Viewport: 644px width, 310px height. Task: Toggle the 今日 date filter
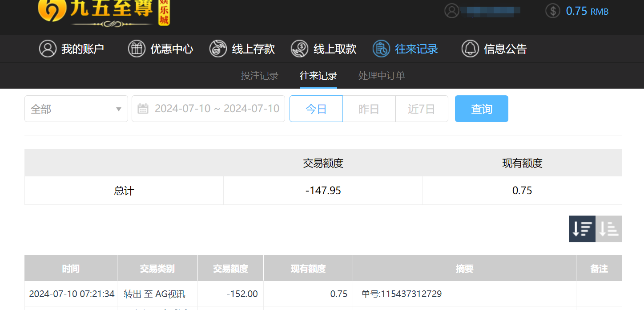tap(316, 108)
